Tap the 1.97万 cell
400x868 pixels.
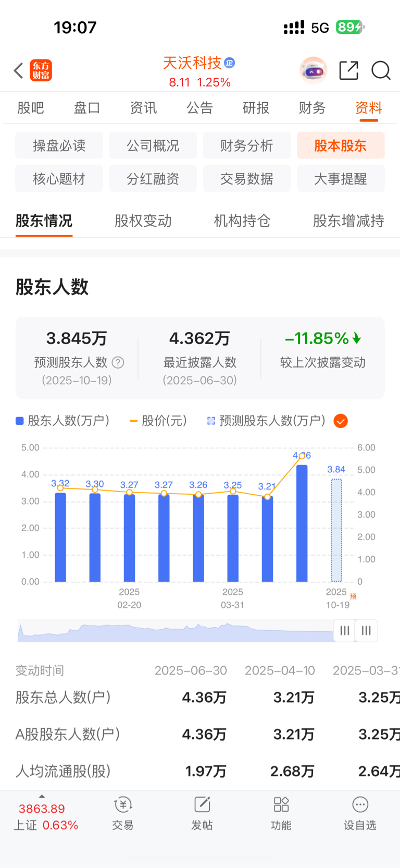coord(206,771)
